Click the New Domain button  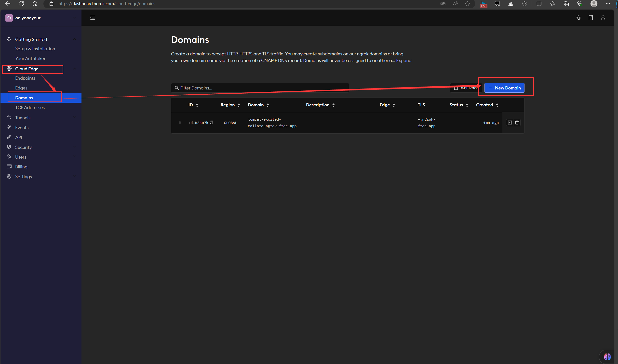click(504, 88)
